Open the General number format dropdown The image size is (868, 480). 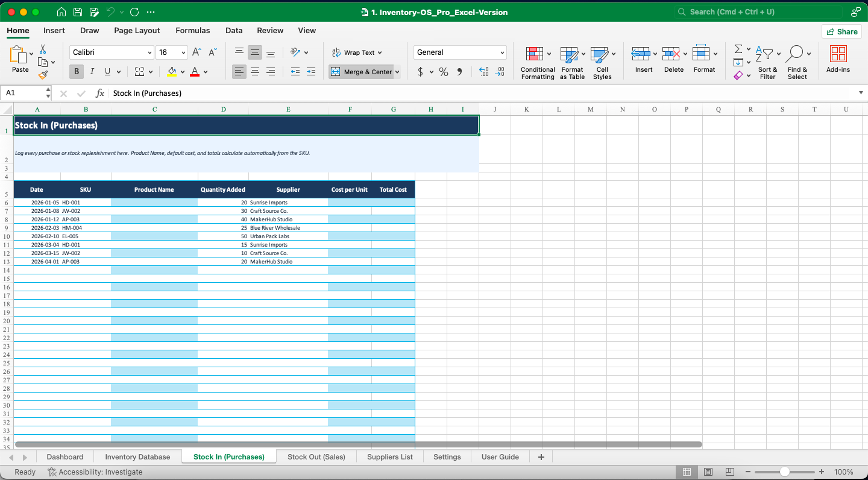459,52
